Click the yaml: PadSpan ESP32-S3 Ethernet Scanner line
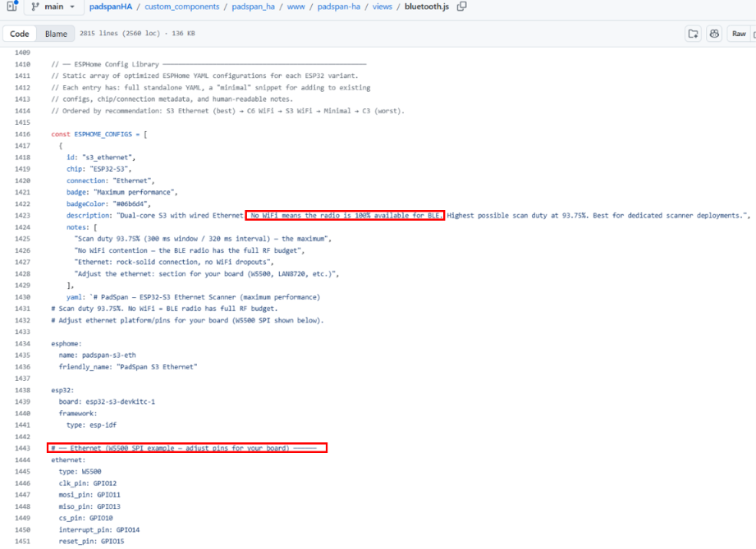 coord(194,297)
